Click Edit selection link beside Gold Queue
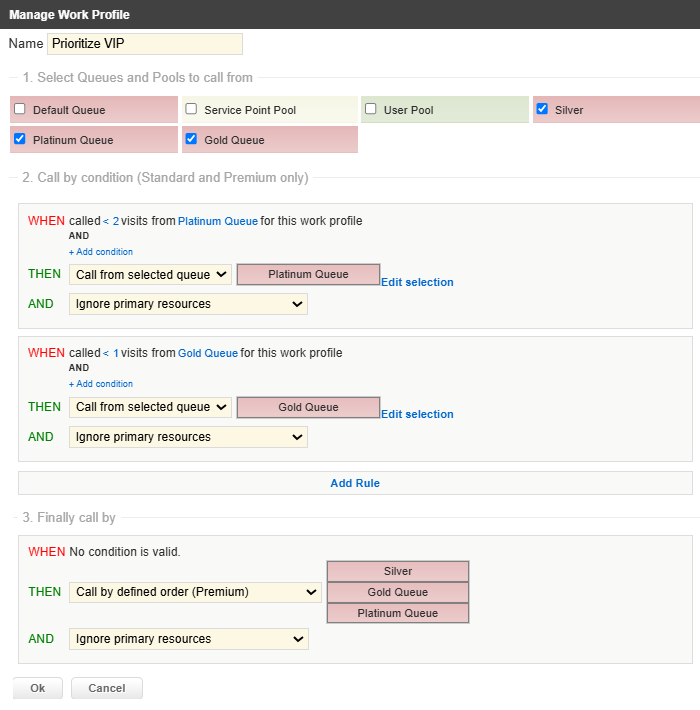700x710 pixels. [417, 414]
